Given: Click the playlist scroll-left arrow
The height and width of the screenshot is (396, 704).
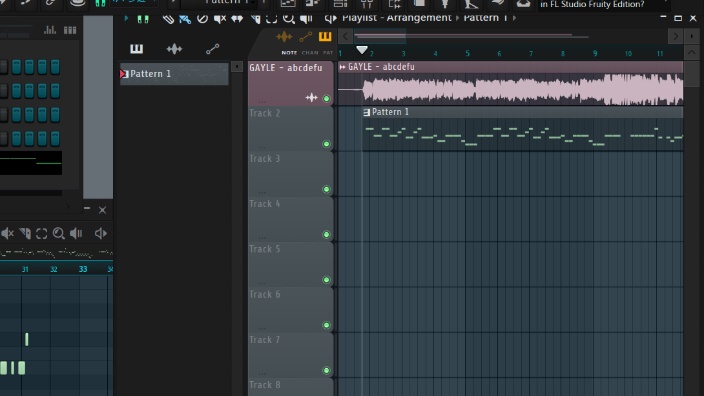Looking at the screenshot, I should (x=345, y=36).
